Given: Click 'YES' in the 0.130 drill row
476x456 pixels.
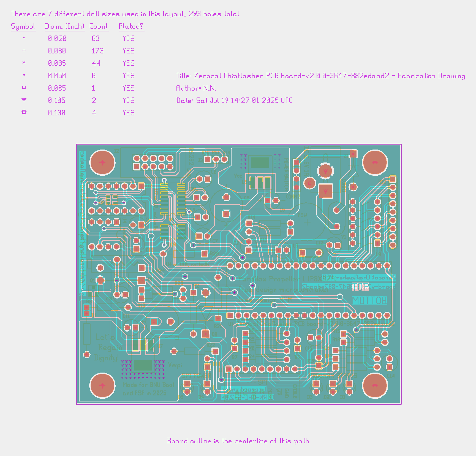Looking at the screenshot, I should [129, 113].
